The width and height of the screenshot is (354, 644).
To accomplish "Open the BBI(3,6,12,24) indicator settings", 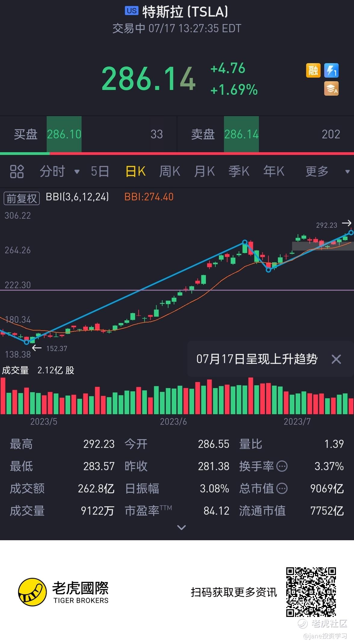I will point(77,197).
